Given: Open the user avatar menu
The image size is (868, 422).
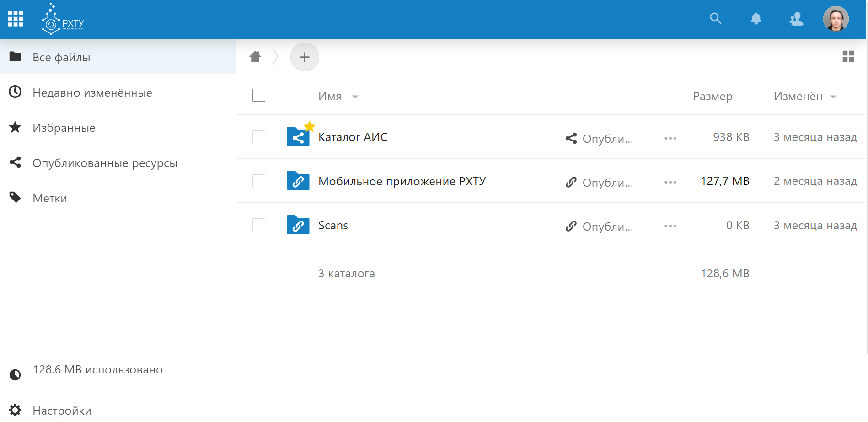Looking at the screenshot, I should (836, 19).
